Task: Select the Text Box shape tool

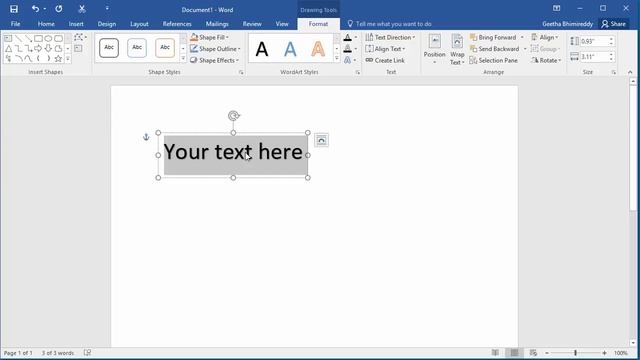Action: pyautogui.click(x=8, y=38)
